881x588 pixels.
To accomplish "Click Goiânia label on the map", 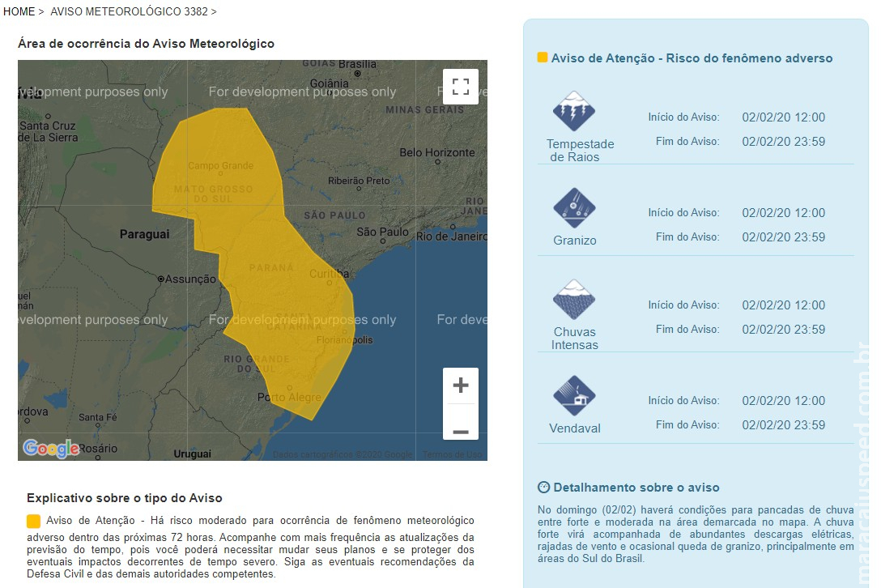I will tap(330, 83).
